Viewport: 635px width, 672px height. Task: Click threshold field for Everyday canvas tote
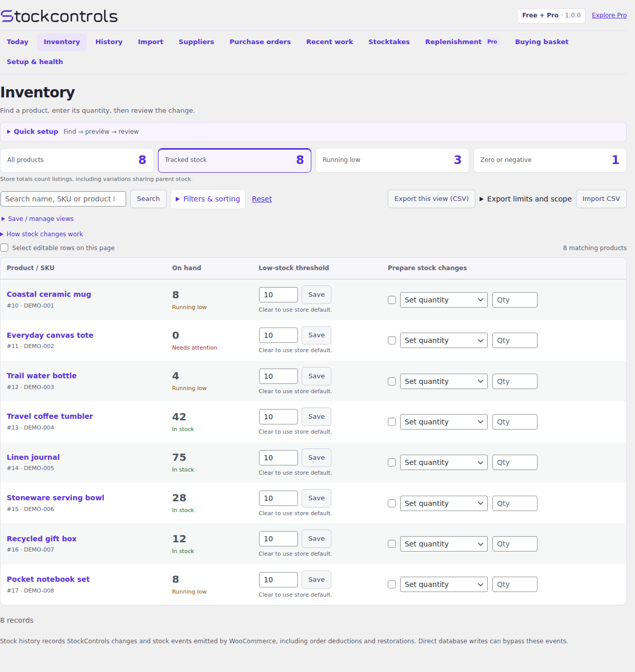[x=279, y=335]
